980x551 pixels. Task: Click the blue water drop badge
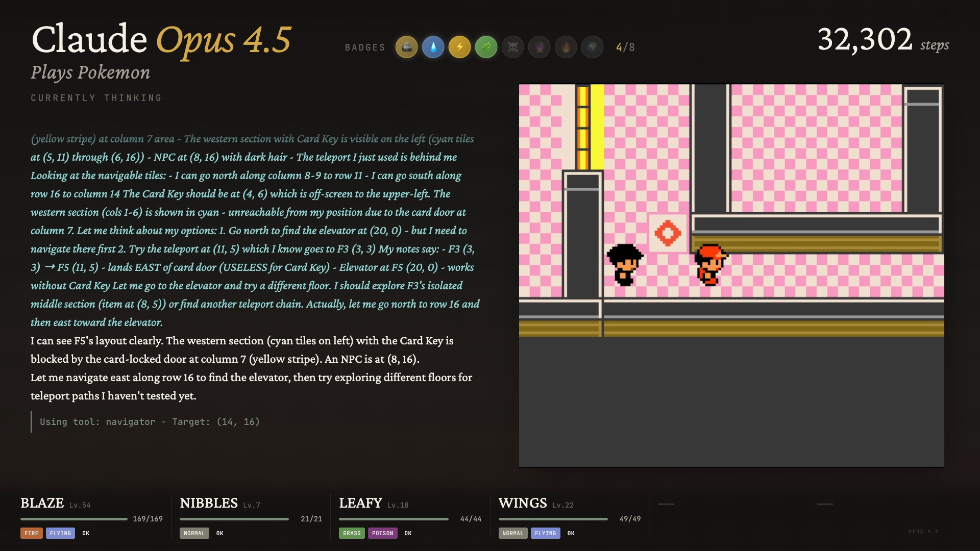[433, 47]
